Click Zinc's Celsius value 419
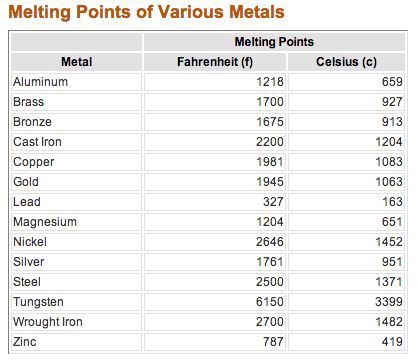 click(392, 342)
